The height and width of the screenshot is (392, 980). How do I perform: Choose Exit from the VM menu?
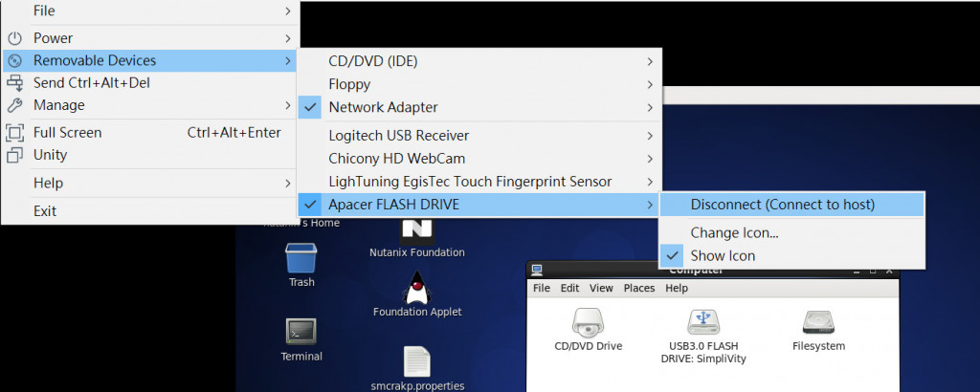[x=150, y=211]
